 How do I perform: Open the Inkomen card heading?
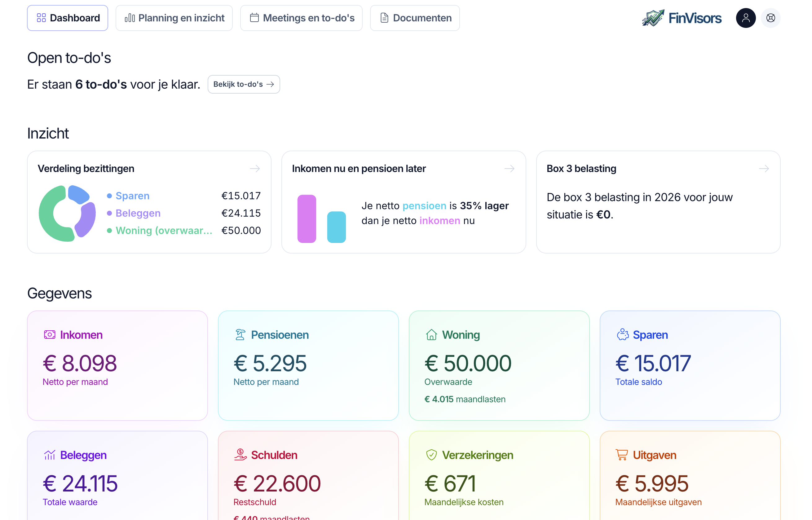(x=81, y=335)
